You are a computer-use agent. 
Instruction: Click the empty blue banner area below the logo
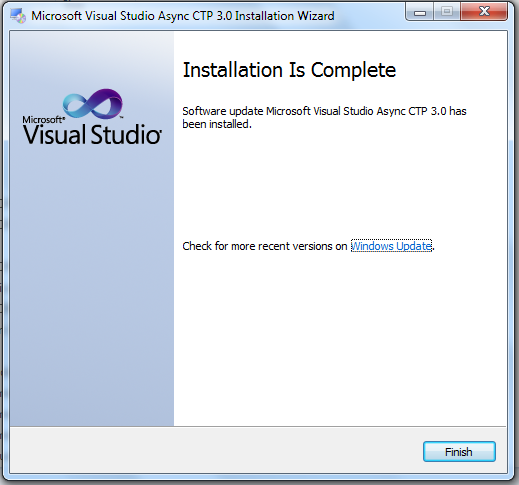point(92,283)
